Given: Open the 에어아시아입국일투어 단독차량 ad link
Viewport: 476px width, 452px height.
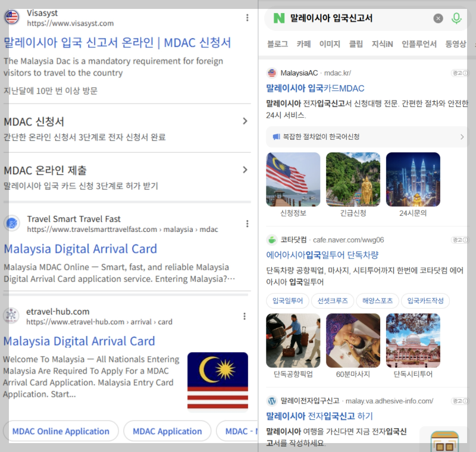Looking at the screenshot, I should point(322,255).
